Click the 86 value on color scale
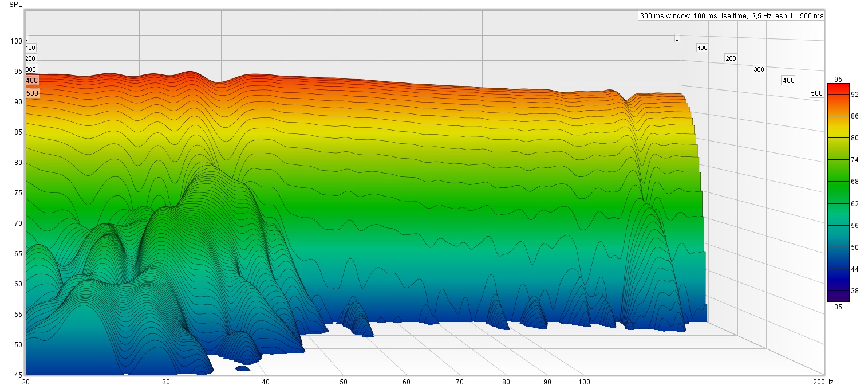The image size is (868, 389). click(x=855, y=116)
